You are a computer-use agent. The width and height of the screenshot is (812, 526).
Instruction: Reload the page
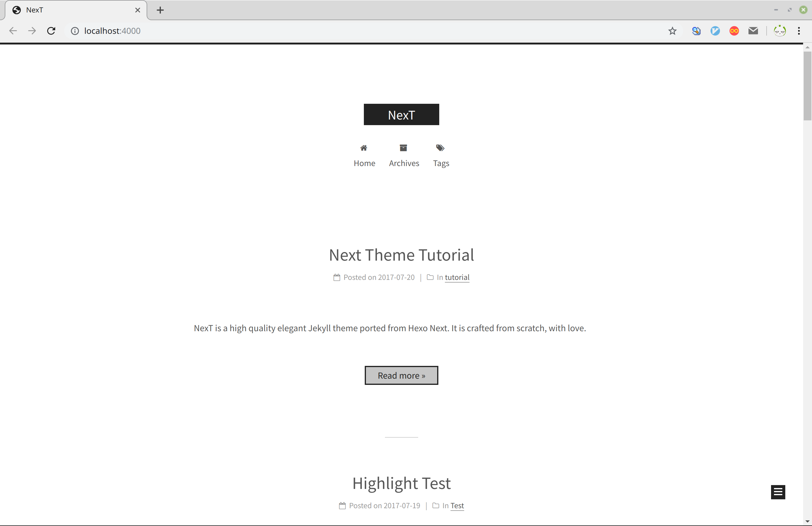point(51,31)
